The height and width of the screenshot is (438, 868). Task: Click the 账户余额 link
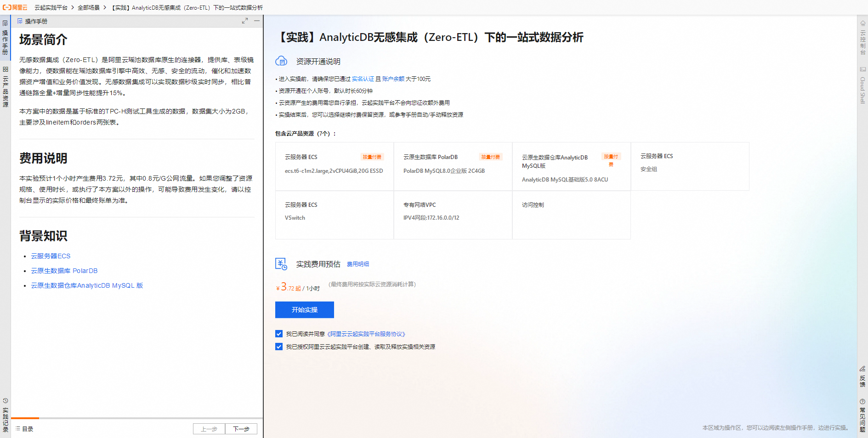(x=393, y=79)
